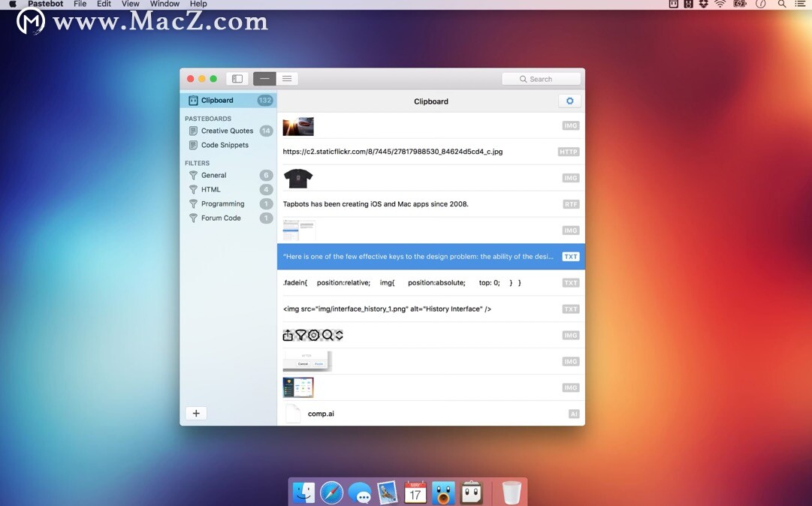Click the 132 count badge on Clipboard
The image size is (812, 506).
point(265,101)
